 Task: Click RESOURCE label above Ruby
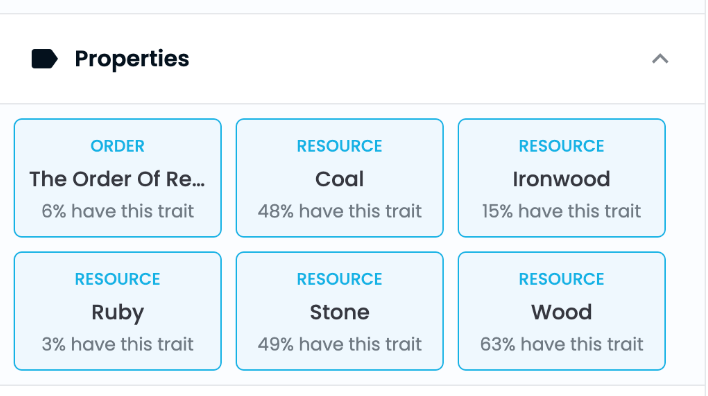(117, 280)
